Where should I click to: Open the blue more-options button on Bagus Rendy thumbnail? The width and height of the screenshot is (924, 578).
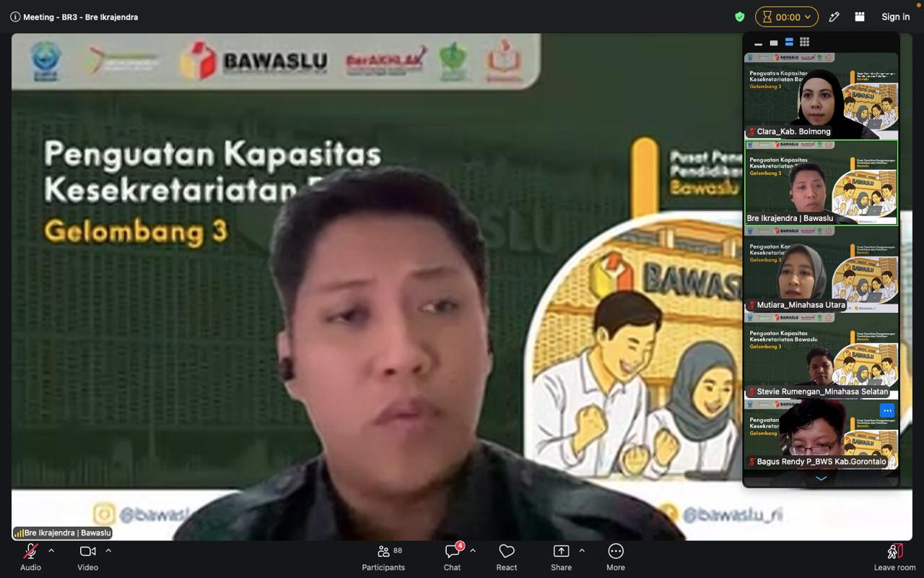887,410
